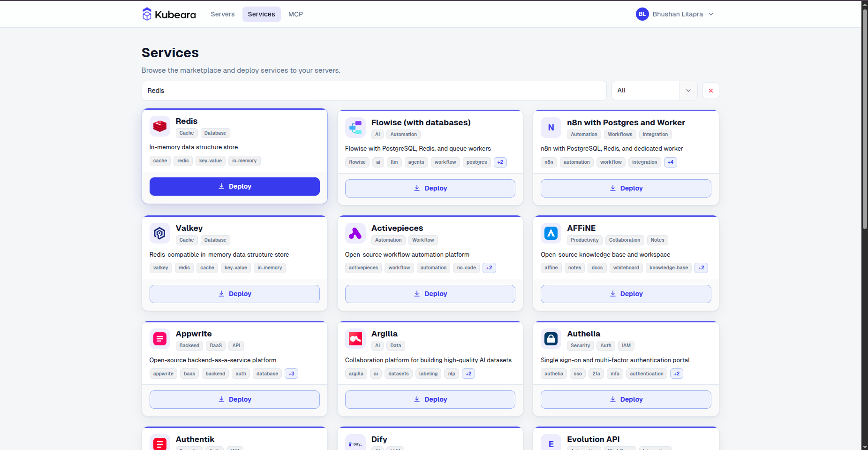Show more tags on Flowise card (+2)
868x450 pixels.
(x=500, y=162)
